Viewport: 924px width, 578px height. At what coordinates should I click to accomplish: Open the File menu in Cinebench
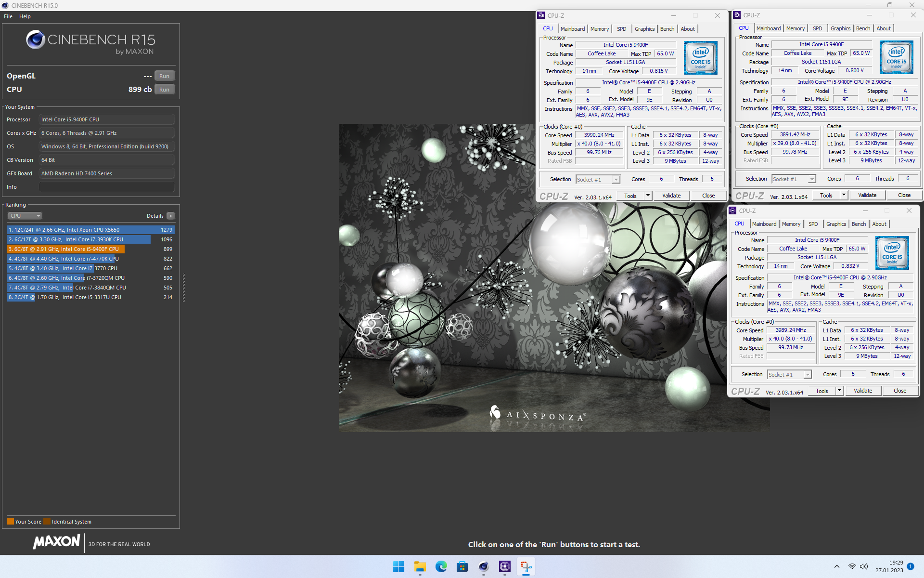pyautogui.click(x=8, y=16)
